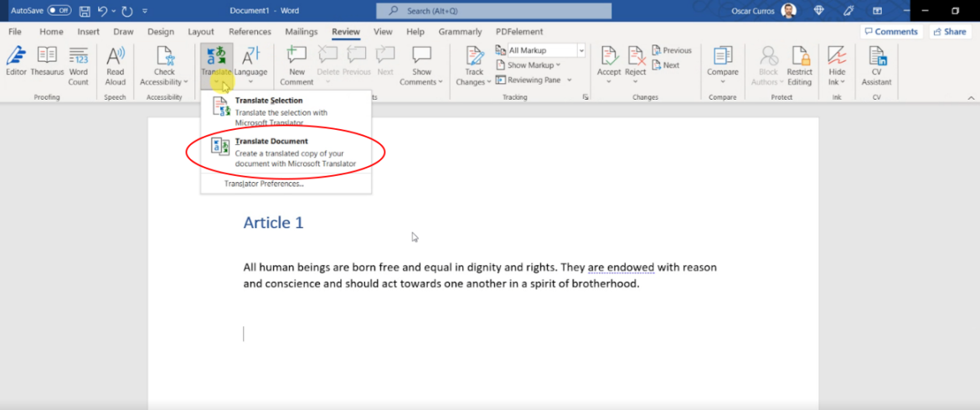Save the document from title bar
Viewport: 980px width, 410px height.
[85, 11]
